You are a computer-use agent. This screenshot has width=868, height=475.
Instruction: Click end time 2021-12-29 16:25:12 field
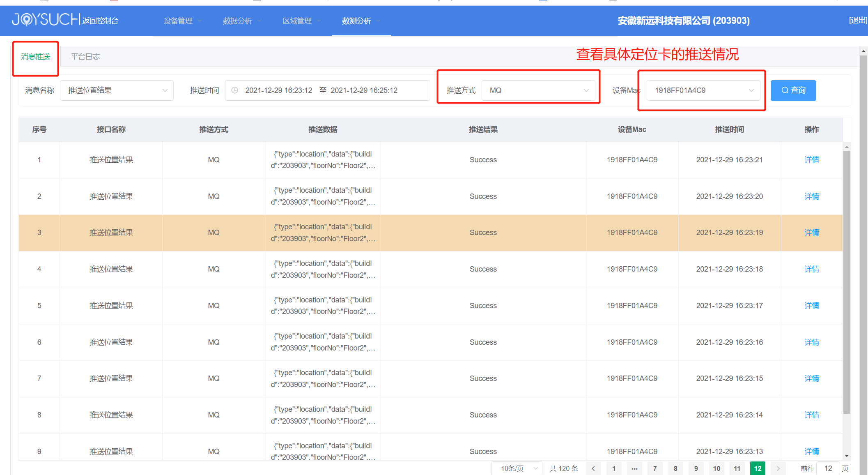pos(364,90)
